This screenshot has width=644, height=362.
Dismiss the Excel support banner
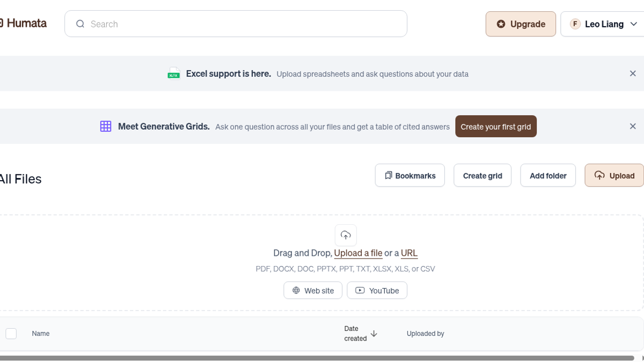tap(633, 73)
